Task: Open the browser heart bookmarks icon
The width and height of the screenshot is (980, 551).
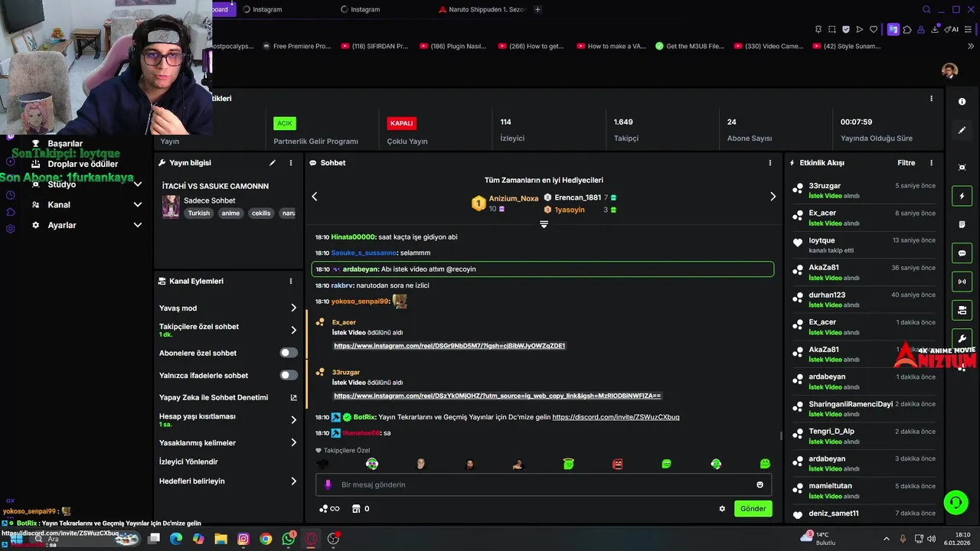Action: point(874,29)
